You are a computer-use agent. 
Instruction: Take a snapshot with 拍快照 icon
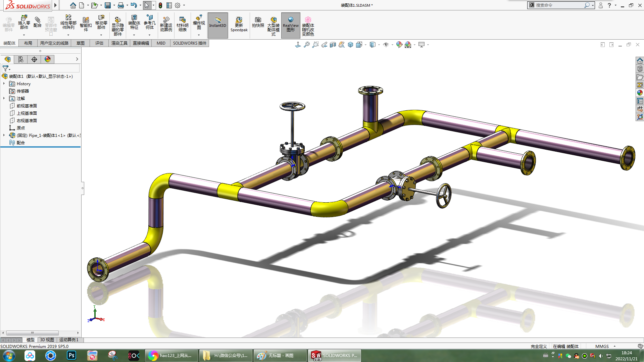[258, 22]
